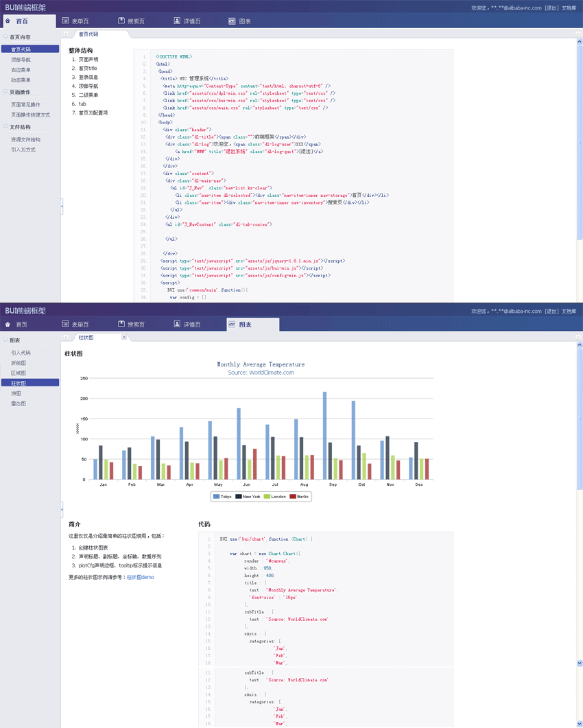Switch to the 首页代码 content tab

tap(88, 34)
